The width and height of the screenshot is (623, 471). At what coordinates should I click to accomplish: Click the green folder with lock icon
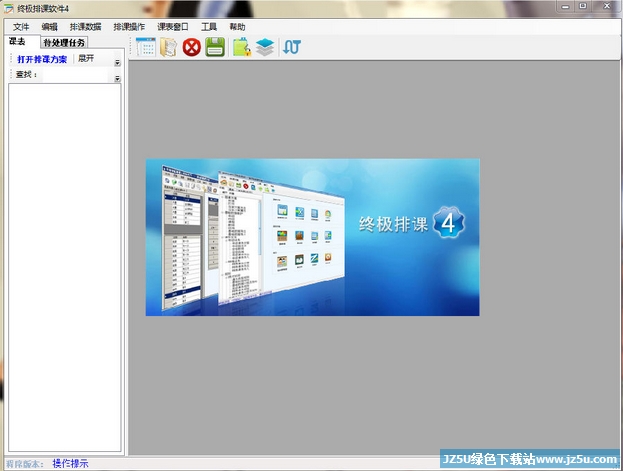pyautogui.click(x=242, y=47)
